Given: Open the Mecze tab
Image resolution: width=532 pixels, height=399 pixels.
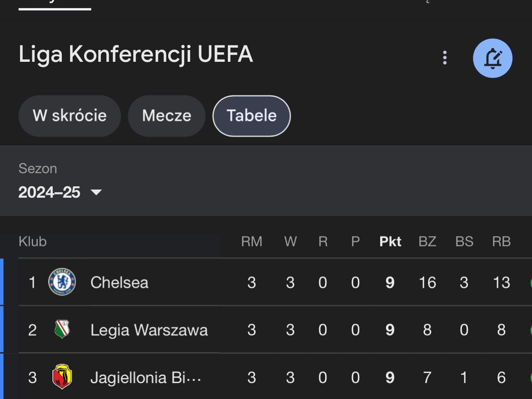Looking at the screenshot, I should [x=166, y=115].
